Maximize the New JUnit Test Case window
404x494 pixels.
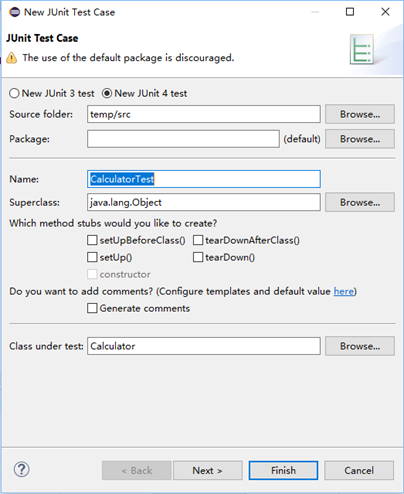click(x=350, y=12)
